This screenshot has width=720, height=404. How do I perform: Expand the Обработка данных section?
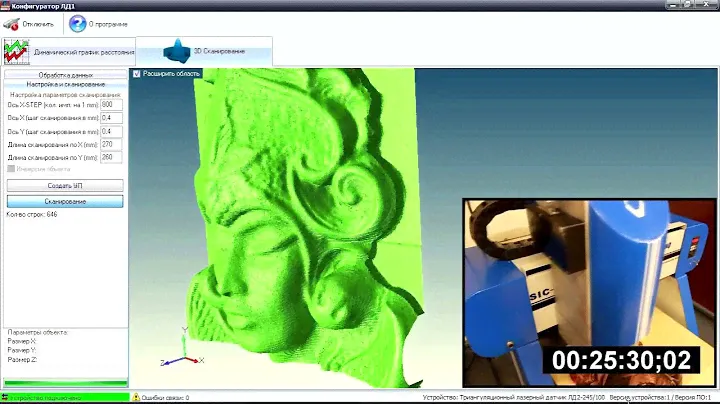65,75
